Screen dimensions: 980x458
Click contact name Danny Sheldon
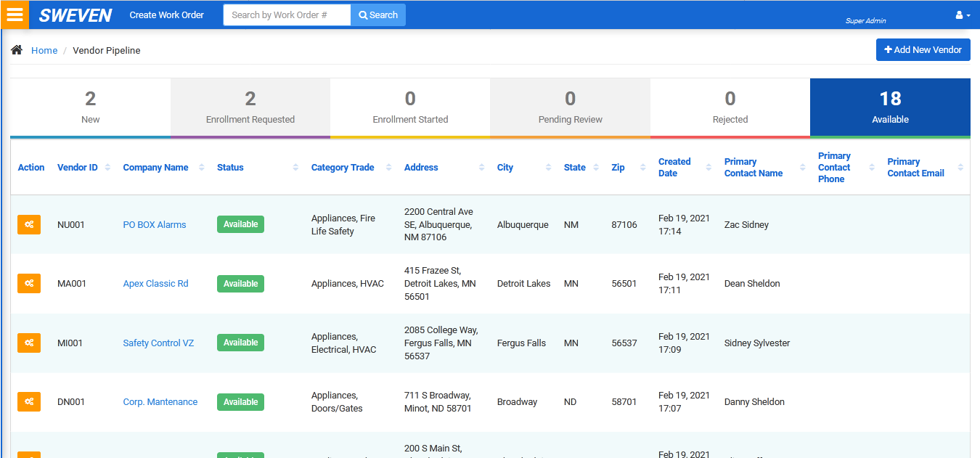pyautogui.click(x=754, y=401)
